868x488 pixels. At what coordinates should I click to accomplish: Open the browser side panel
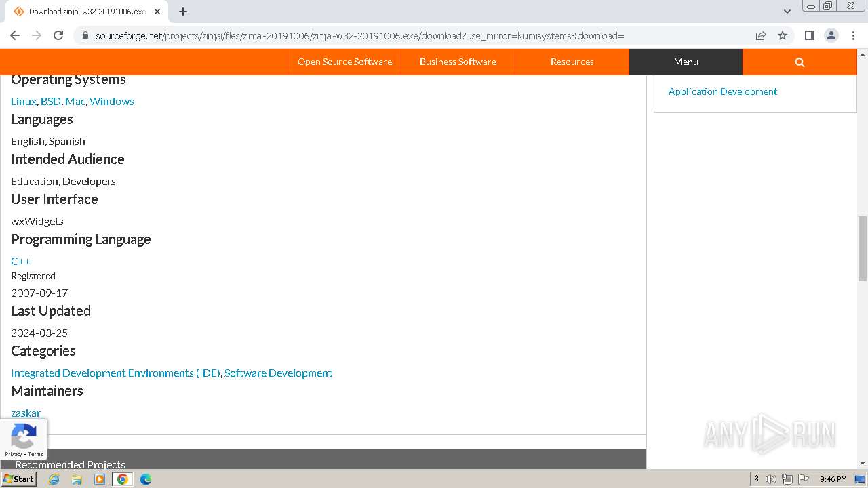pos(809,35)
